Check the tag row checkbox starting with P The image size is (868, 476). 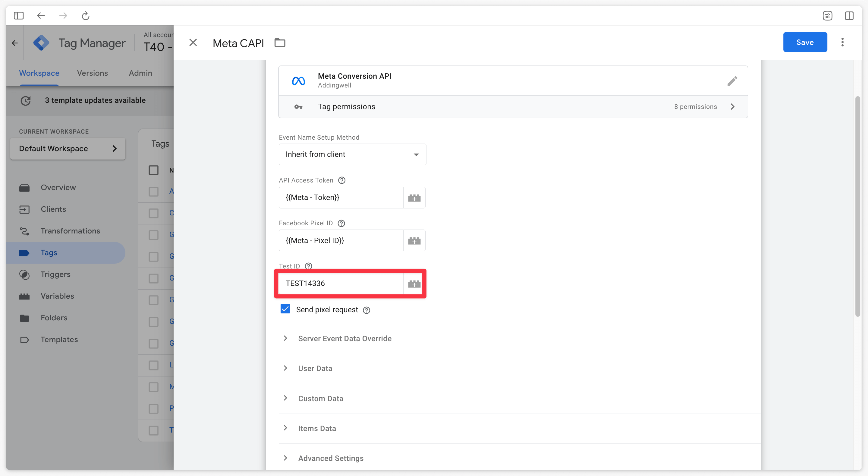pyautogui.click(x=154, y=409)
